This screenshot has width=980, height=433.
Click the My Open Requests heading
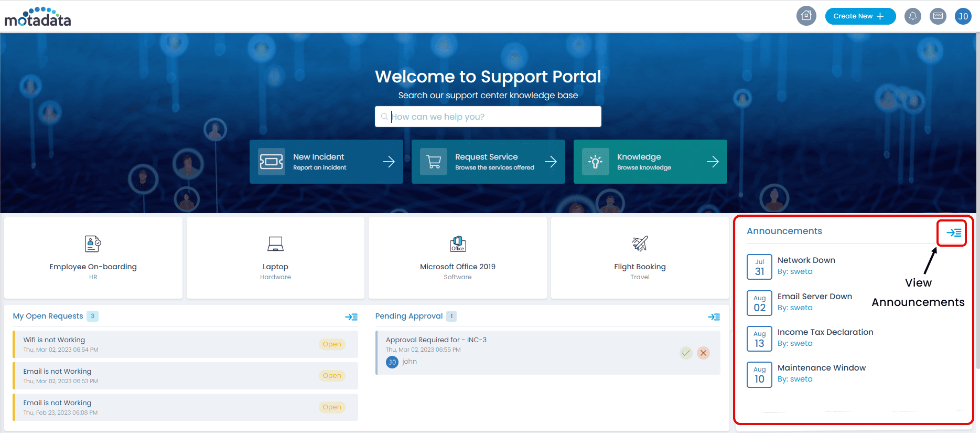click(x=48, y=316)
